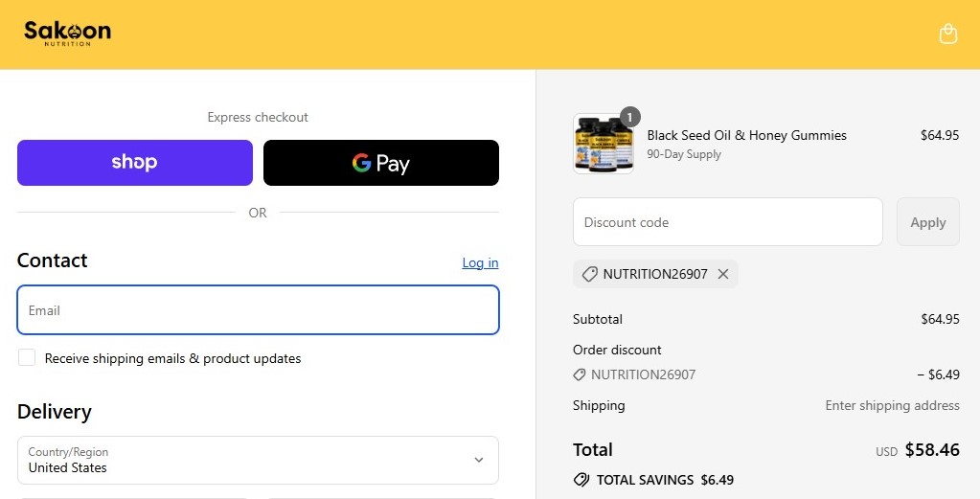Click the Total Savings tag icon
Screen dimensions: 980x499
pyautogui.click(x=581, y=480)
